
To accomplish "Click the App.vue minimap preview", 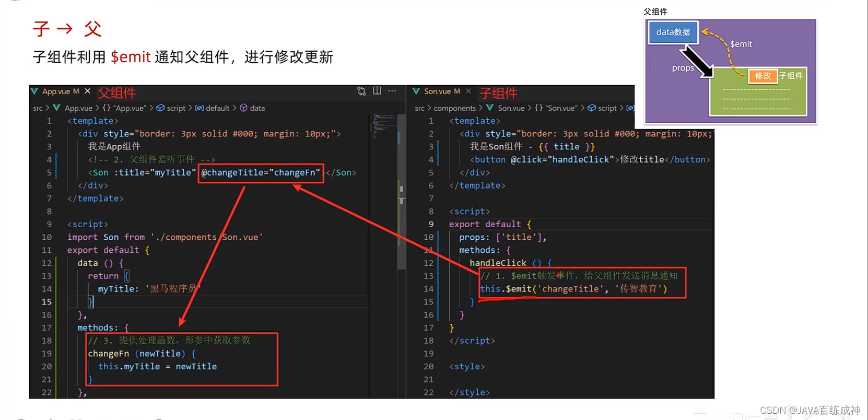I will [x=383, y=127].
